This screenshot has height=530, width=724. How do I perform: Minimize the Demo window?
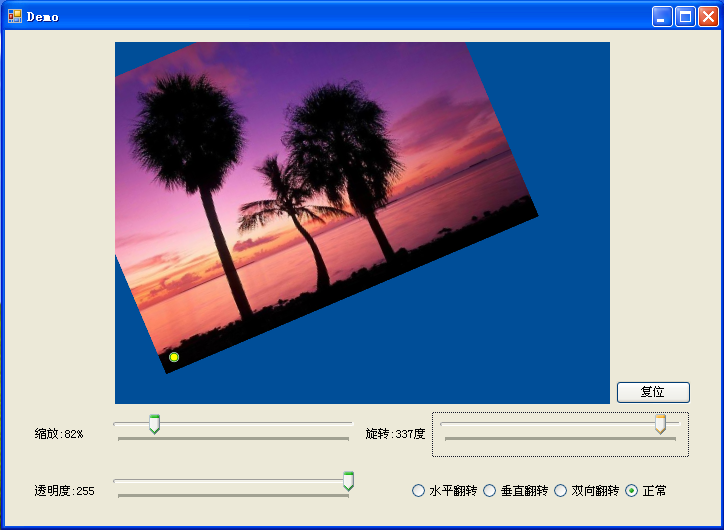coord(662,16)
